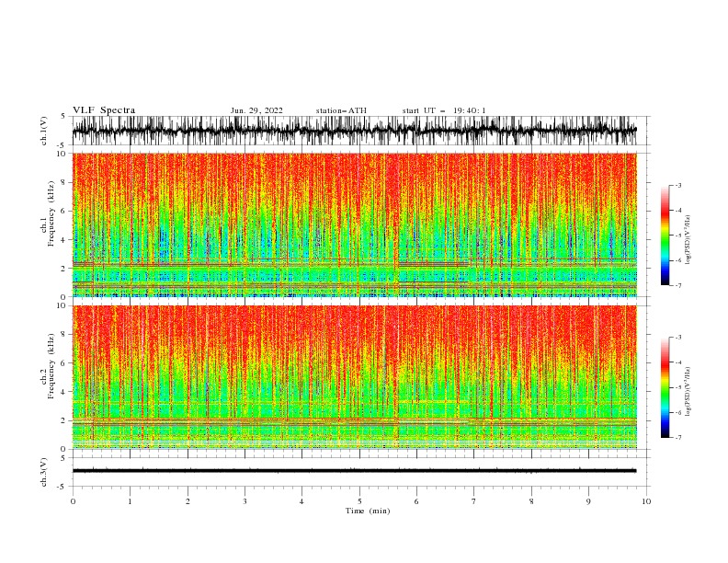Click the "9" tick on the Time axis

pos(588,501)
